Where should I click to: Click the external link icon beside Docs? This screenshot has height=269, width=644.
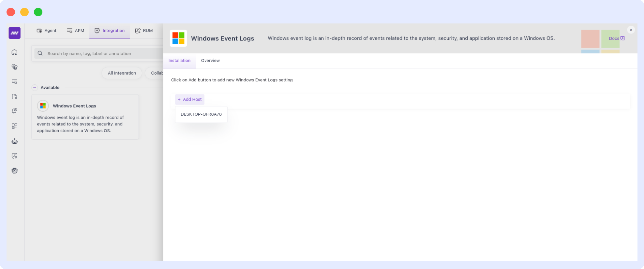point(622,38)
